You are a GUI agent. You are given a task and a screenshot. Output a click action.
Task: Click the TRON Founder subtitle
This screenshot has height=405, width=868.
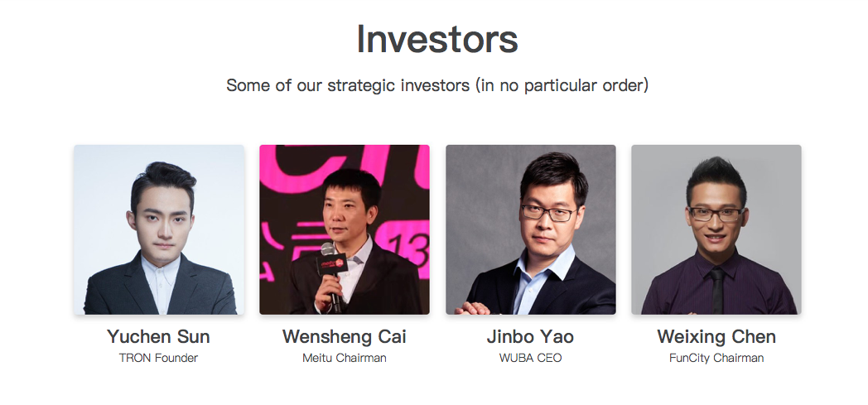coord(158,359)
